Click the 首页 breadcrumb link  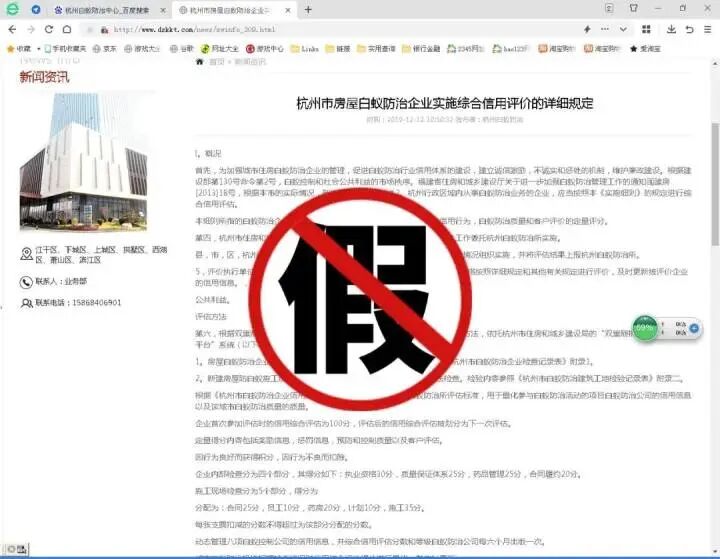(x=216, y=62)
